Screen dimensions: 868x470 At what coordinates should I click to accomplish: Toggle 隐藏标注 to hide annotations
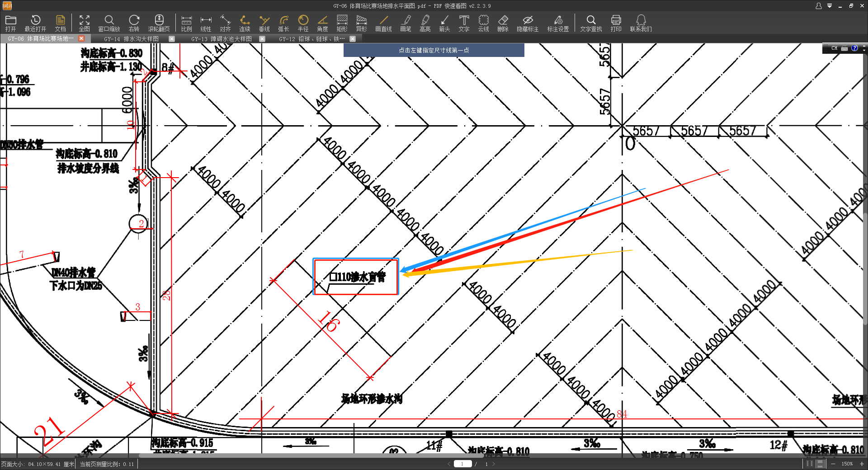(528, 23)
